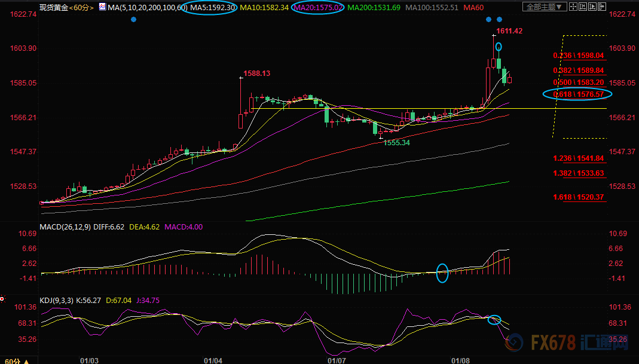The height and width of the screenshot is (364, 639).
Task: Click the <60分> timeframe label in the title
Action: (82, 7)
